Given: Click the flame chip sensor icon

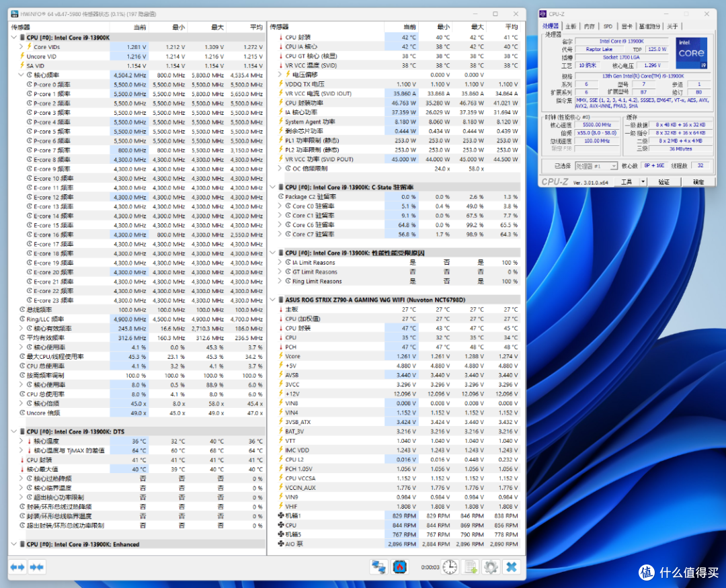Looking at the screenshot, I should click(x=399, y=567).
